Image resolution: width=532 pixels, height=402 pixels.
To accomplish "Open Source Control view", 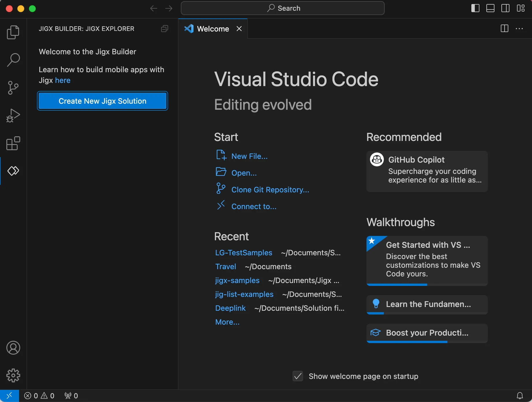I will coord(13,88).
